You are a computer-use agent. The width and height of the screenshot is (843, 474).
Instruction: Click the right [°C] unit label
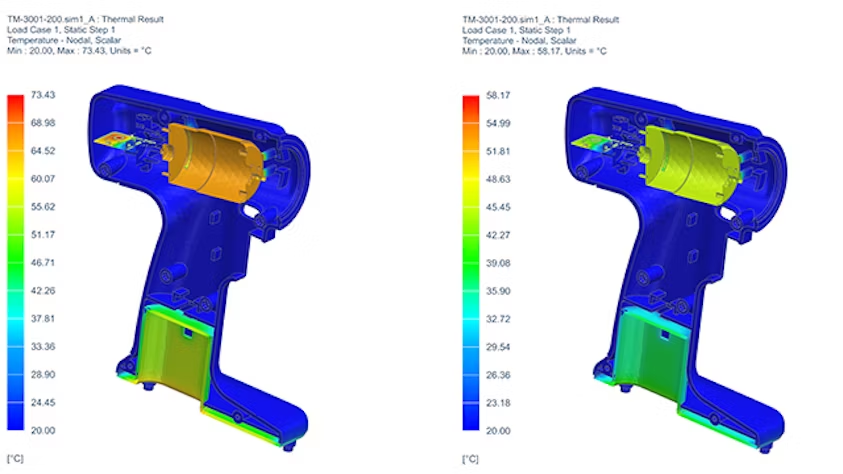(470, 459)
